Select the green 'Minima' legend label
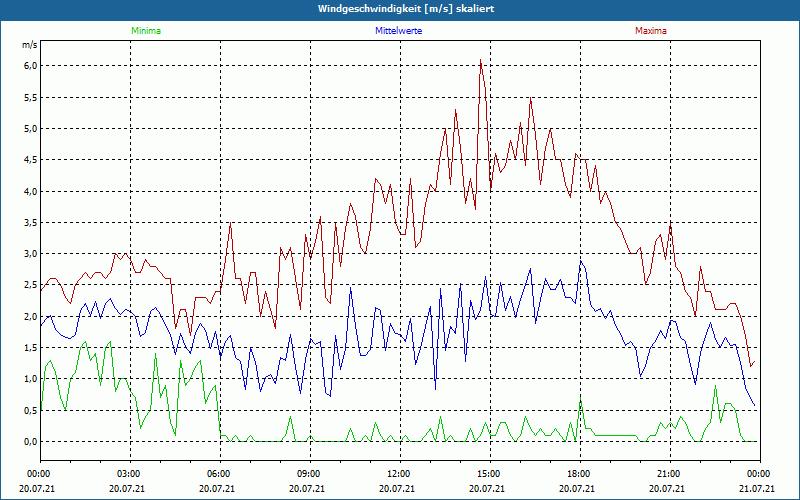Viewport: 800px width, 500px height. pos(146,31)
